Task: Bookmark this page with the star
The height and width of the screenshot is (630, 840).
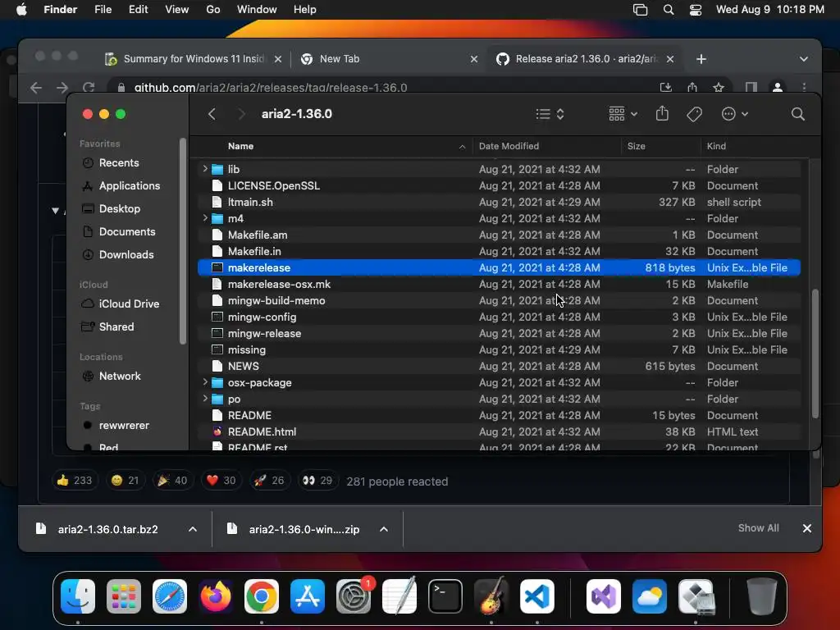Action: click(x=719, y=87)
